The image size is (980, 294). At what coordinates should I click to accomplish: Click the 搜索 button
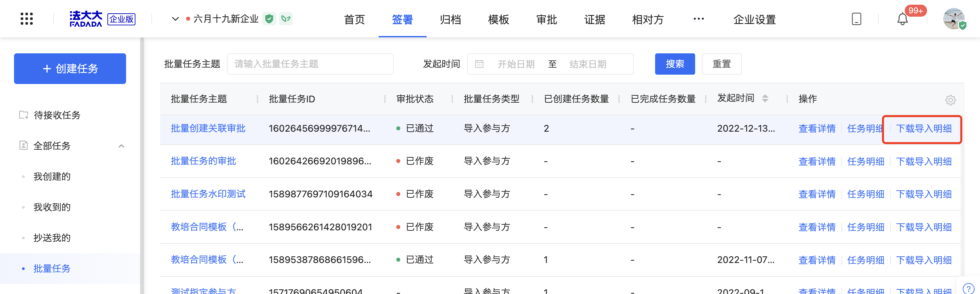click(675, 64)
